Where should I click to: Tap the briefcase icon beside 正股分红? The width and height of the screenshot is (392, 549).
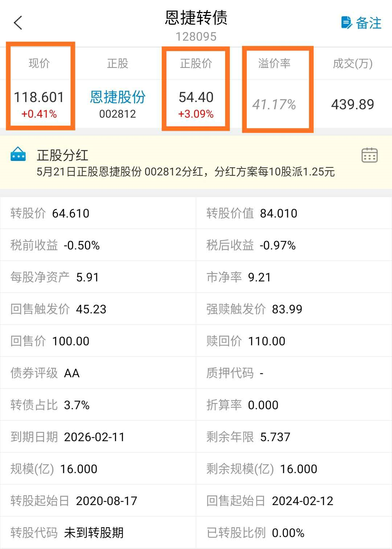pyautogui.click(x=18, y=154)
